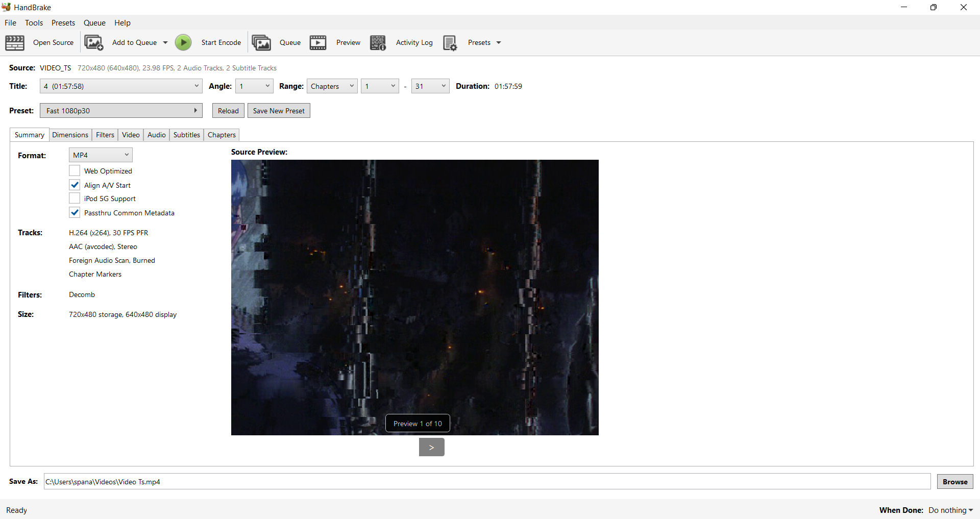Switch to the Subtitles tab
Image resolution: width=980 pixels, height=519 pixels.
tap(186, 135)
